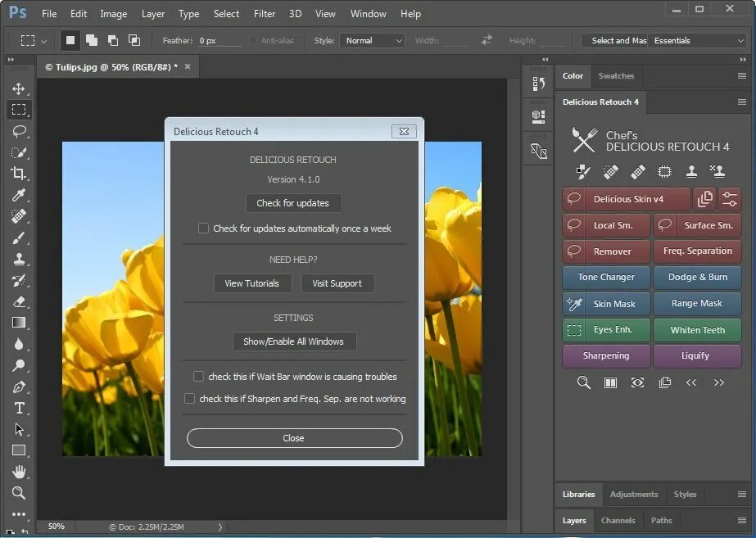Click Show/Enable All Windows button
Screen dimensions: 756x538
tap(293, 341)
